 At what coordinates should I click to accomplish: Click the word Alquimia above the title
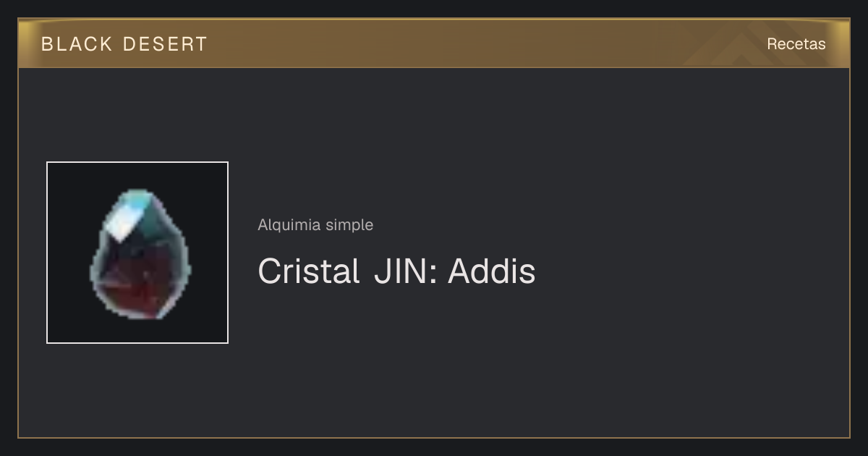(289, 225)
